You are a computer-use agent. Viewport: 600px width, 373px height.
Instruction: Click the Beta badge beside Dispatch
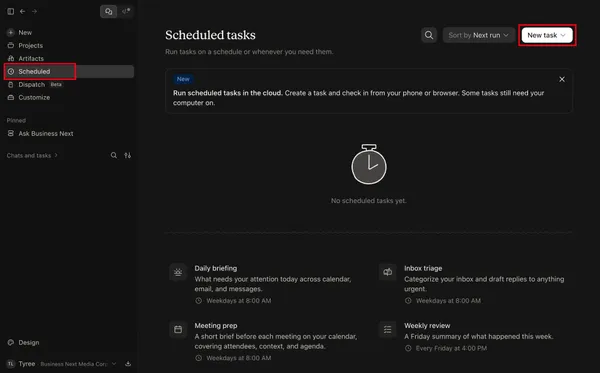click(x=56, y=85)
